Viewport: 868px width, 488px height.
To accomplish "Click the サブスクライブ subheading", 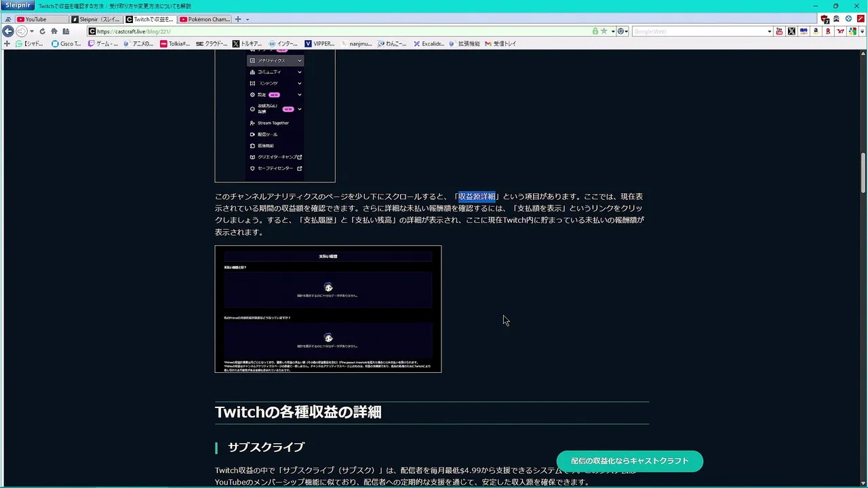I will tap(266, 447).
